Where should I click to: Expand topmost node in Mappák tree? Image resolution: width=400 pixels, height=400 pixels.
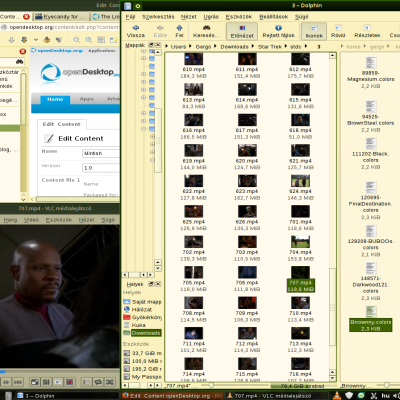tap(143, 51)
